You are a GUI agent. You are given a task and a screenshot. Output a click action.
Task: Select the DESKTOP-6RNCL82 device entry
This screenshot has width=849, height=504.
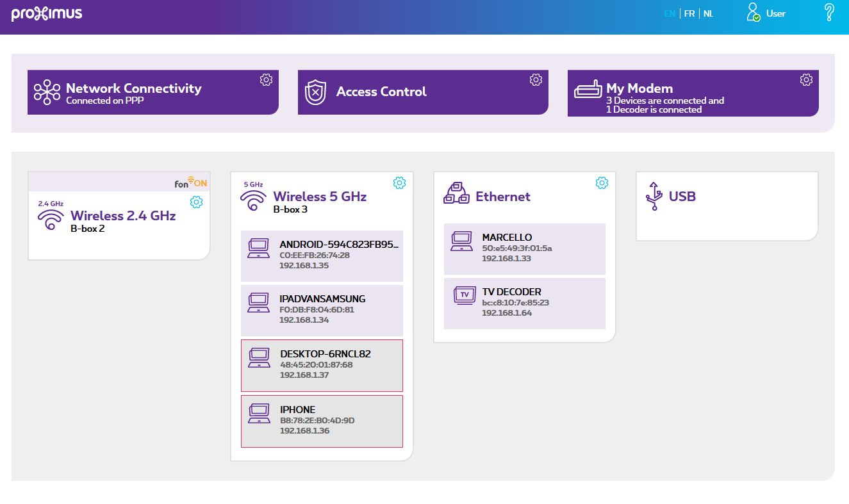point(322,365)
